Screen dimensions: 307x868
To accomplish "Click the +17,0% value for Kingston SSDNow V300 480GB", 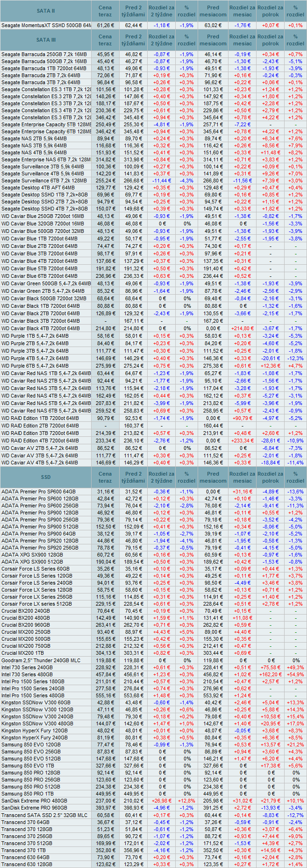I will (x=295, y=723).
